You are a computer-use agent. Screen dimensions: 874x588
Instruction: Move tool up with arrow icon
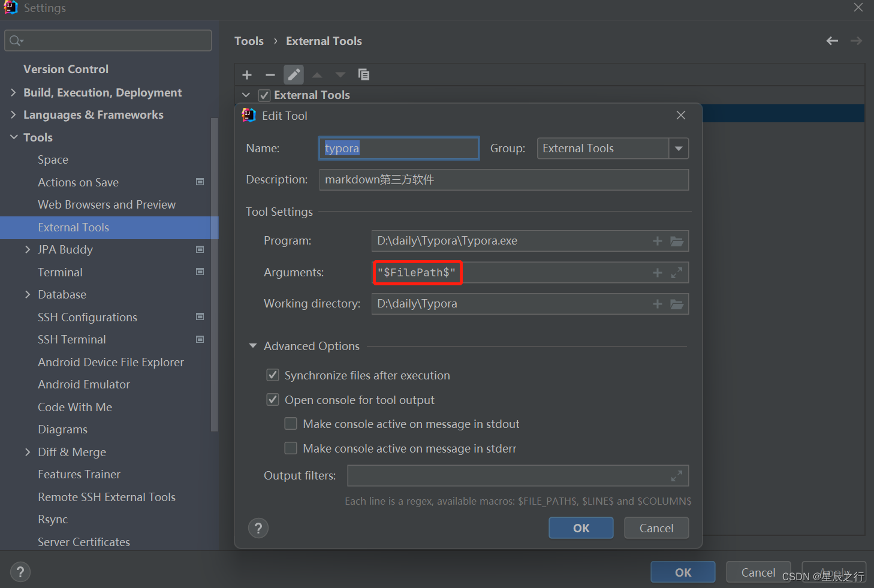coord(317,75)
